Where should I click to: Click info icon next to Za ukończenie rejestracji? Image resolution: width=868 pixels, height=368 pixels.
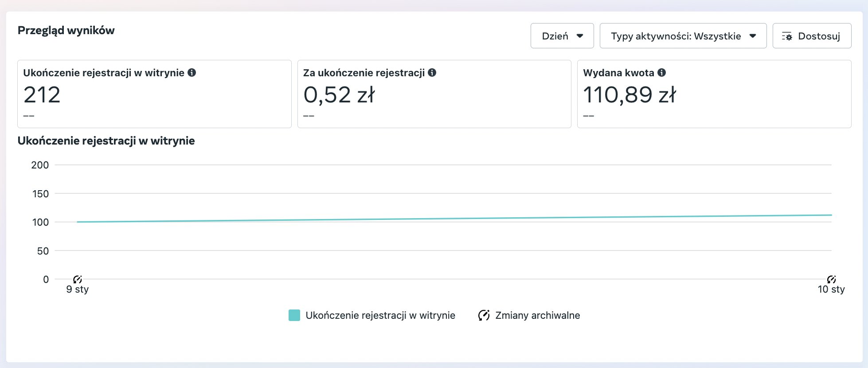432,73
